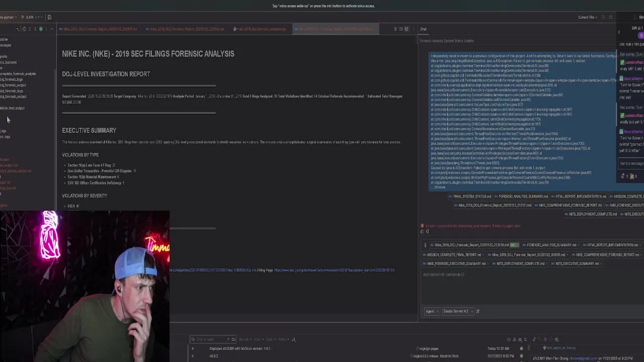This screenshot has height=362, width=644.
Task: Expand the '28 more' lines in chat message
Action: [439, 188]
